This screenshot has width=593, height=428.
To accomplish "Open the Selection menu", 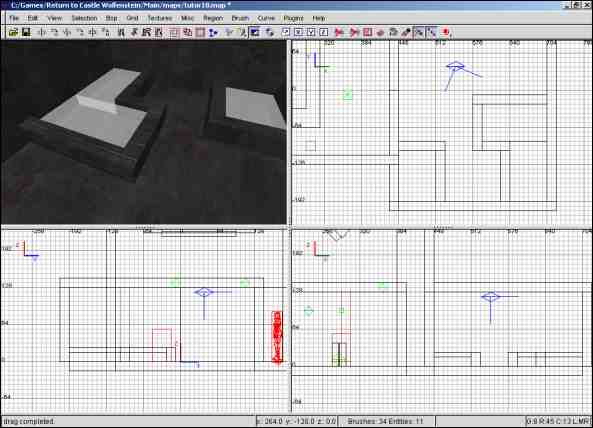I will click(84, 18).
